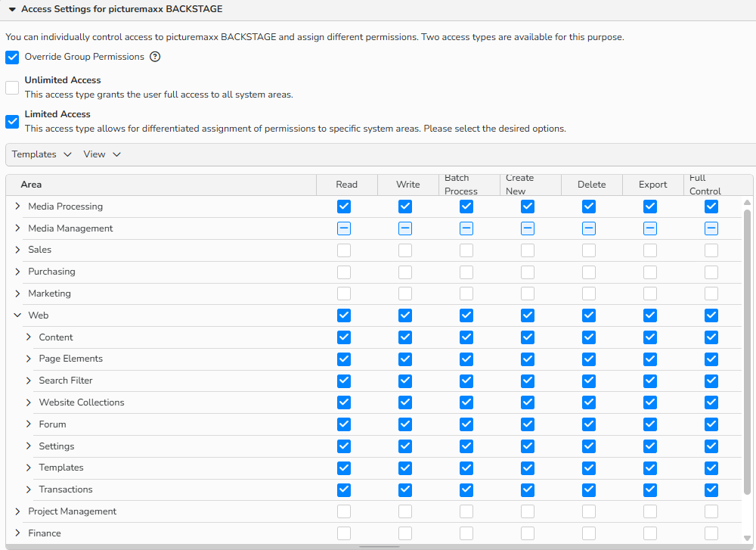Expand the Website Collections sub-row
Screen dimensions: 756x550
29,402
